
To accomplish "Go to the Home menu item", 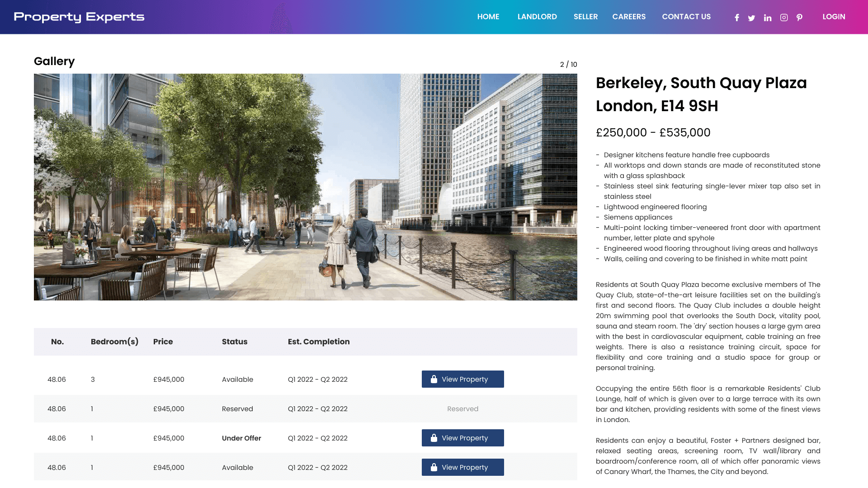I will (x=488, y=17).
